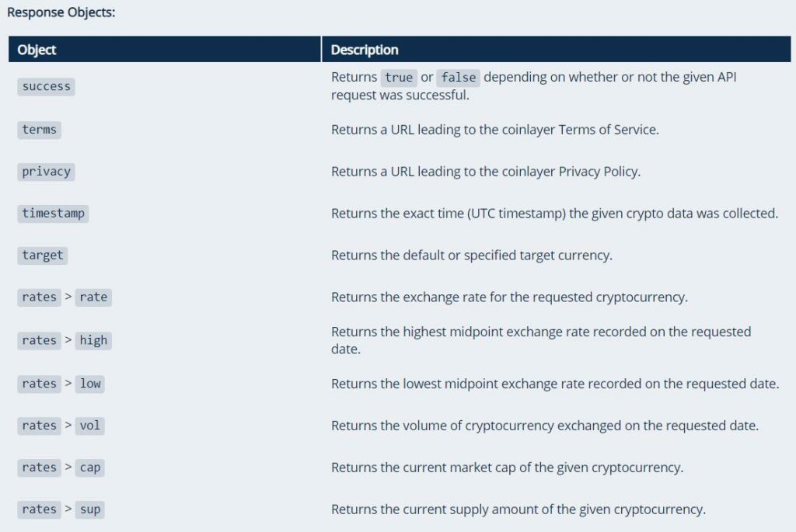
Task: Select the timestamp object code tag
Action: pyautogui.click(x=54, y=214)
